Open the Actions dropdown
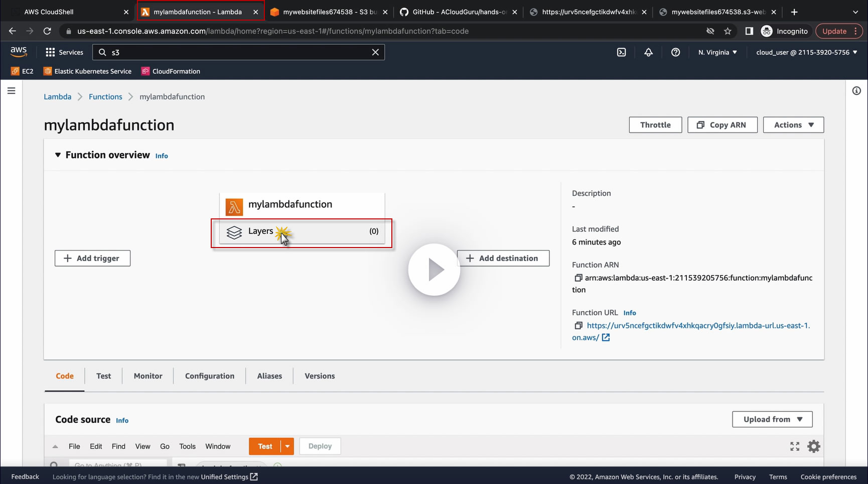 793,125
